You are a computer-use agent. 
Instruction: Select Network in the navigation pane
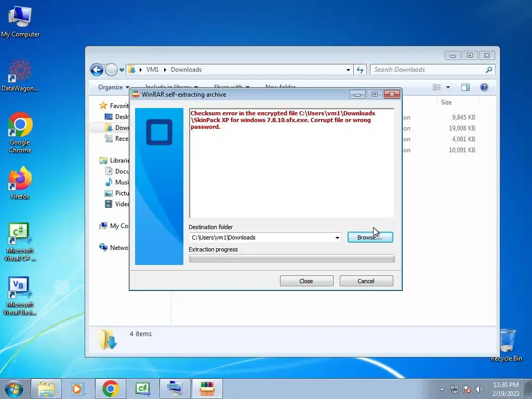(x=114, y=247)
